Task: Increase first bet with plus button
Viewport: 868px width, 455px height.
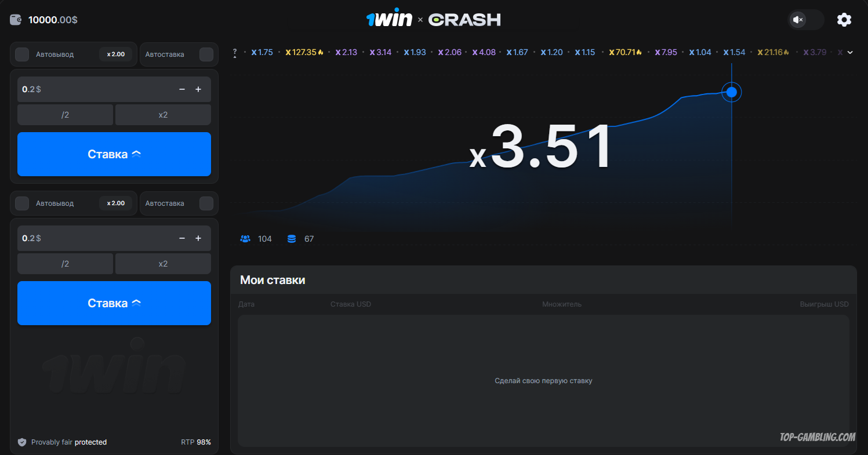Action: 198,89
